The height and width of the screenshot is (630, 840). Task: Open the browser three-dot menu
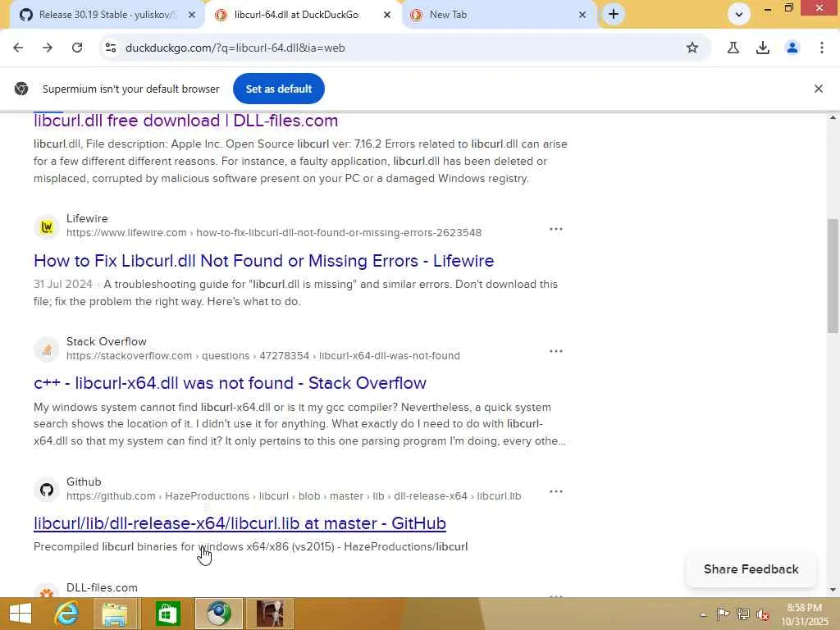(x=821, y=48)
